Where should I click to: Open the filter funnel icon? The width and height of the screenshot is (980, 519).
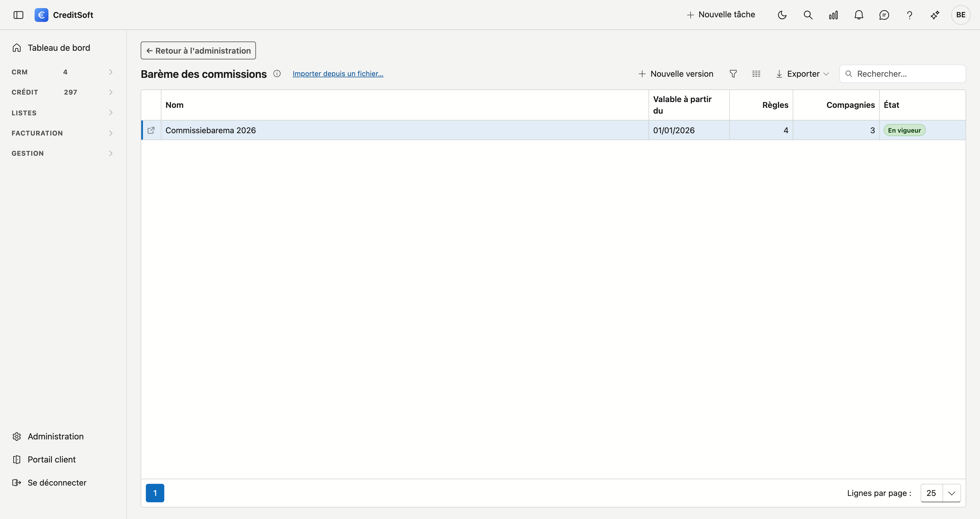coord(733,74)
